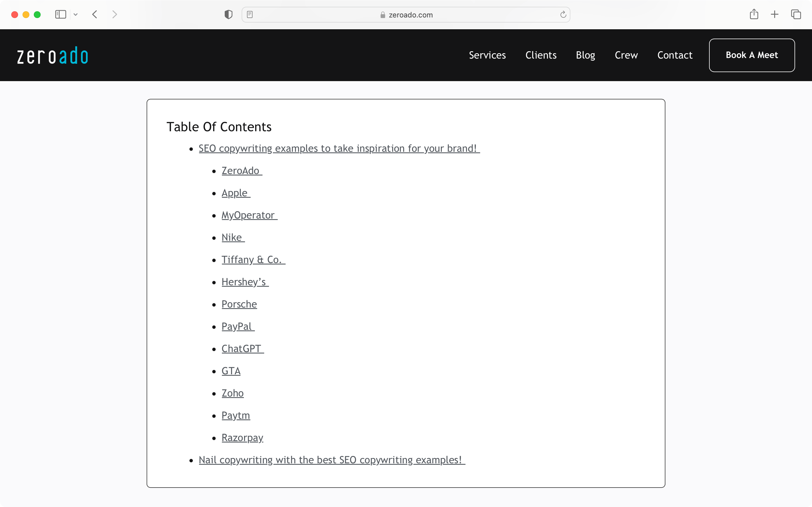Click the new tab icon in browser toolbar
Image resolution: width=812 pixels, height=507 pixels.
pos(775,15)
